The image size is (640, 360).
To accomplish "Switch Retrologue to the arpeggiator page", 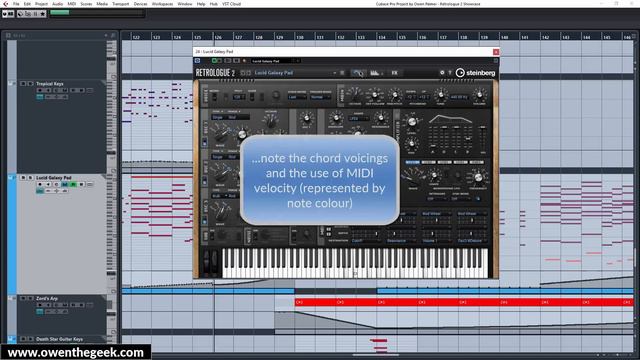I will pyautogui.click(x=376, y=73).
